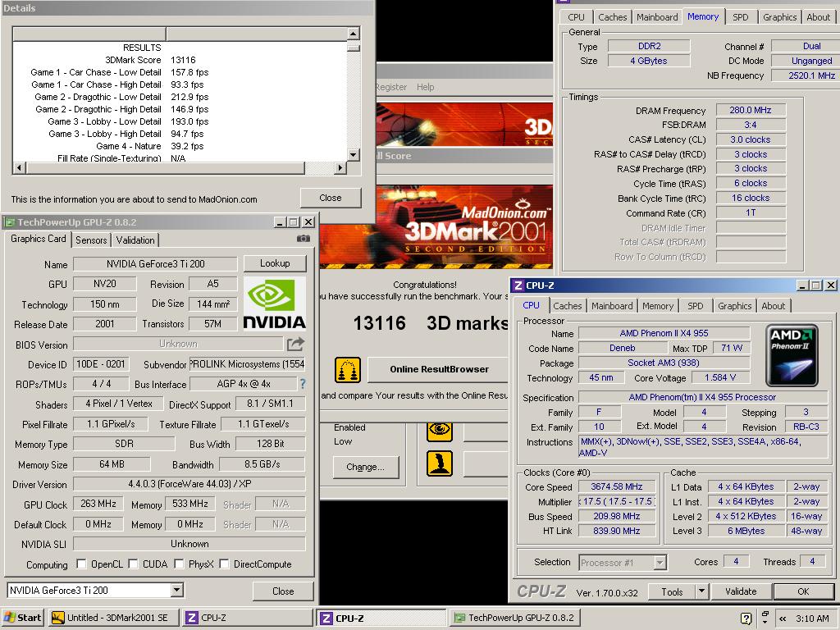This screenshot has height=630, width=840.
Task: Click the results horizontal scroll right arrow
Action: [340, 167]
